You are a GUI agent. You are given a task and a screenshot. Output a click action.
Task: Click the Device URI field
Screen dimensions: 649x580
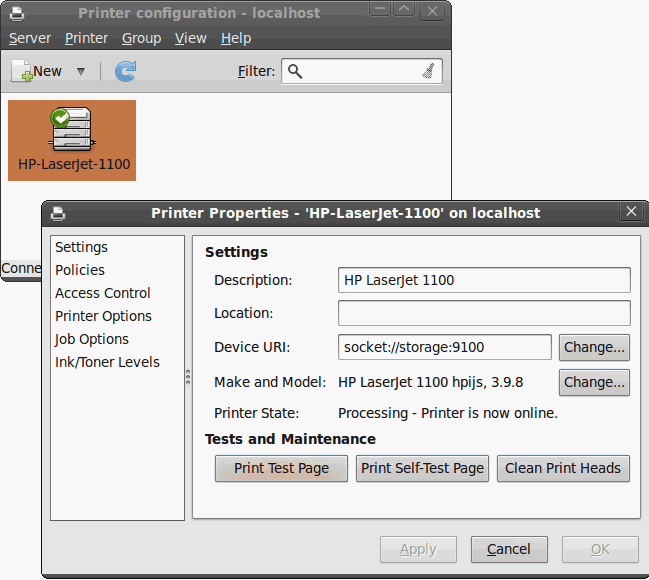(445, 347)
